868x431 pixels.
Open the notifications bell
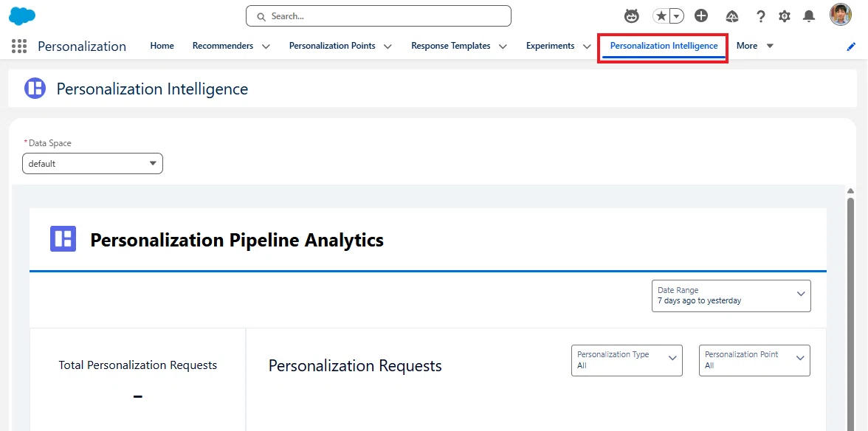point(809,16)
